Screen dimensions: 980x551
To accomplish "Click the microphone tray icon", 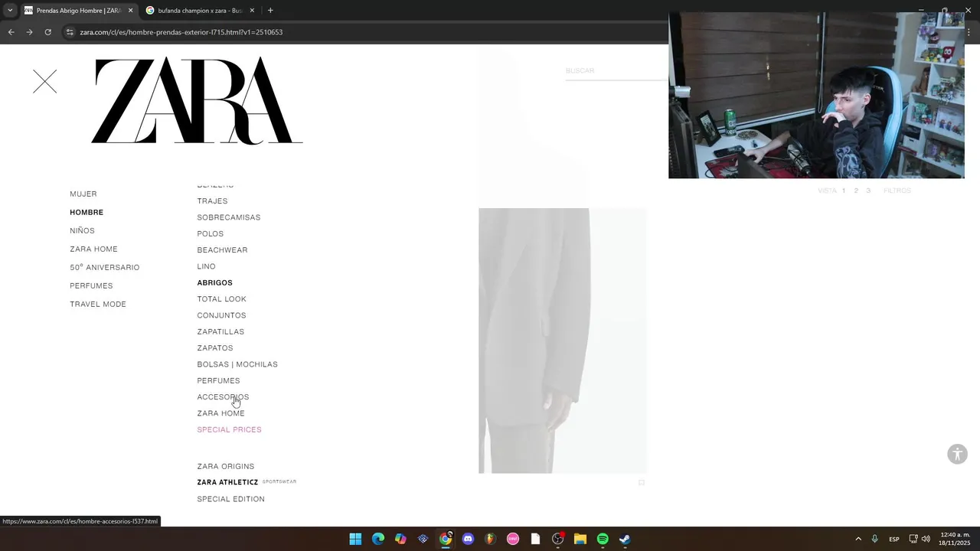I will (874, 539).
